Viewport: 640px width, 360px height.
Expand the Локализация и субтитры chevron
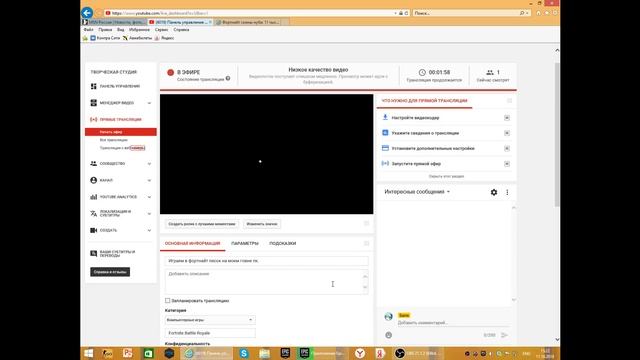[149, 213]
